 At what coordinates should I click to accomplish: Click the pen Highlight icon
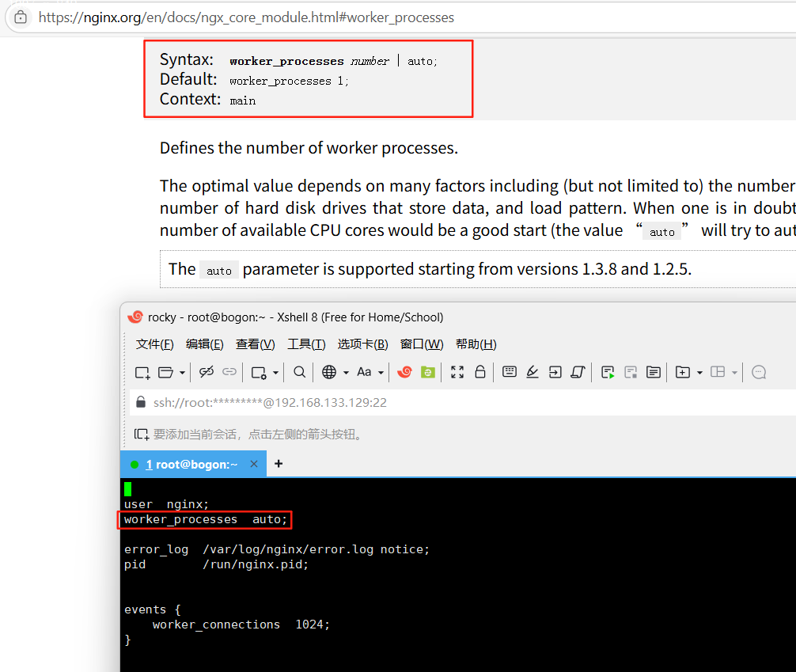pos(532,372)
